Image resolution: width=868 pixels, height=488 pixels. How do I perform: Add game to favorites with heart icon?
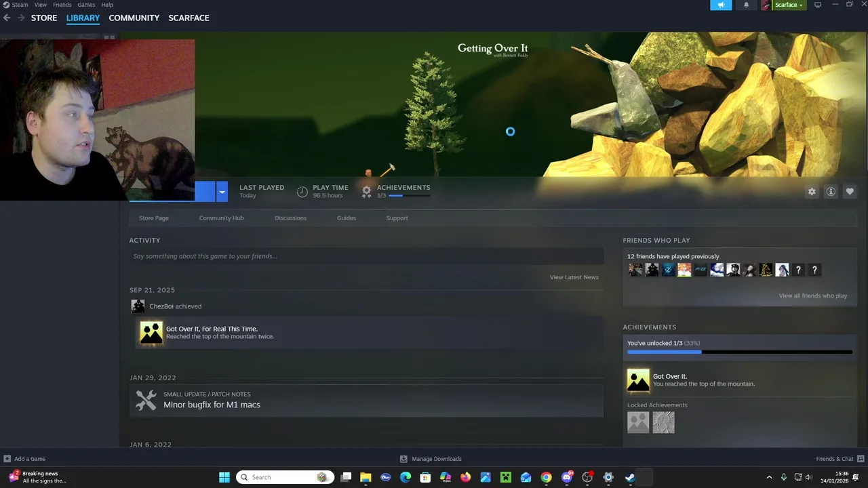[x=850, y=192]
